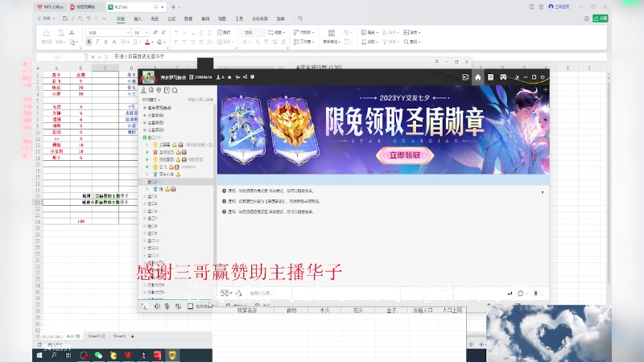Collapse the 窗口1 channel group in YY
644x362 pixels.
pos(145,138)
